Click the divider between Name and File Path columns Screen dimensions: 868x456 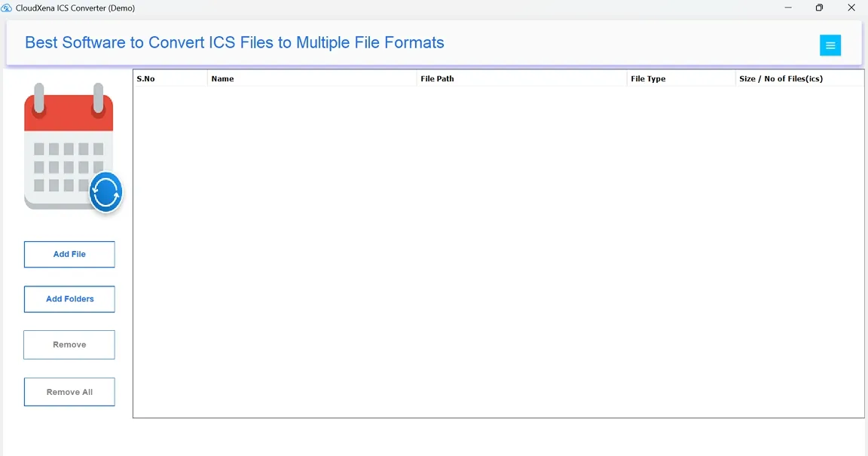point(417,78)
